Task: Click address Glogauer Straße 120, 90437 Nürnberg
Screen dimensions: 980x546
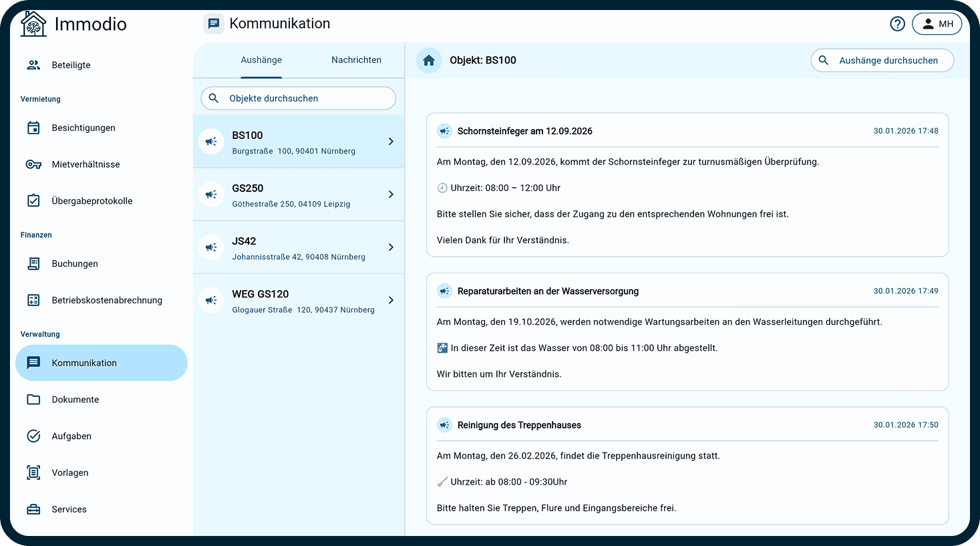Action: [x=303, y=309]
